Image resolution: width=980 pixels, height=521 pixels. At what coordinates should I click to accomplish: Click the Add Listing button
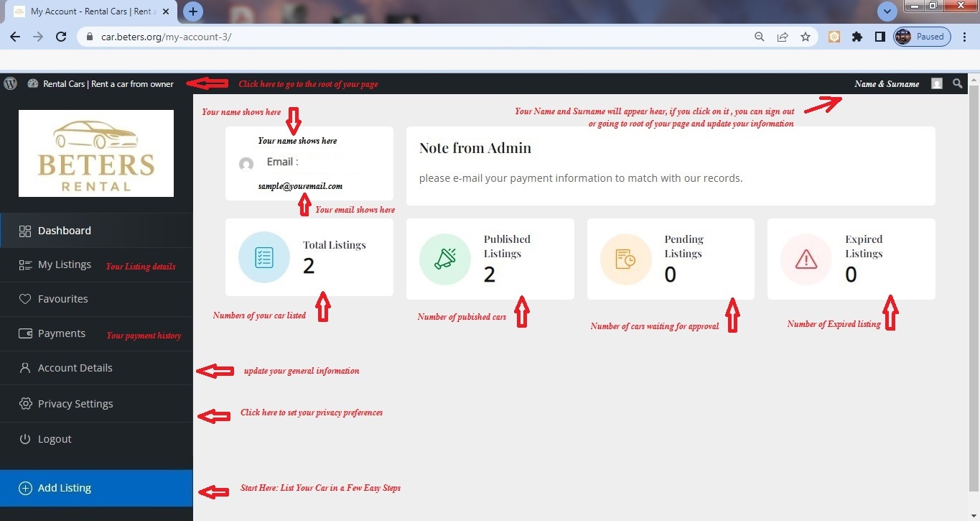96,488
